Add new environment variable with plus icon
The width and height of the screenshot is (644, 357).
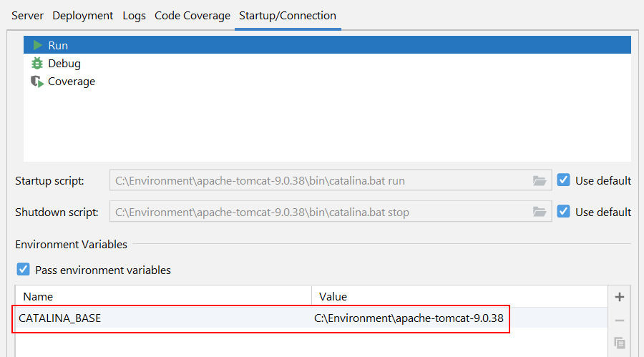click(620, 297)
